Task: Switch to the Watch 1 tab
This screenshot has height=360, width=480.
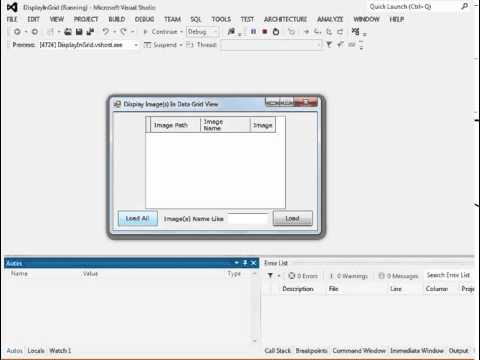Action: coord(60,351)
